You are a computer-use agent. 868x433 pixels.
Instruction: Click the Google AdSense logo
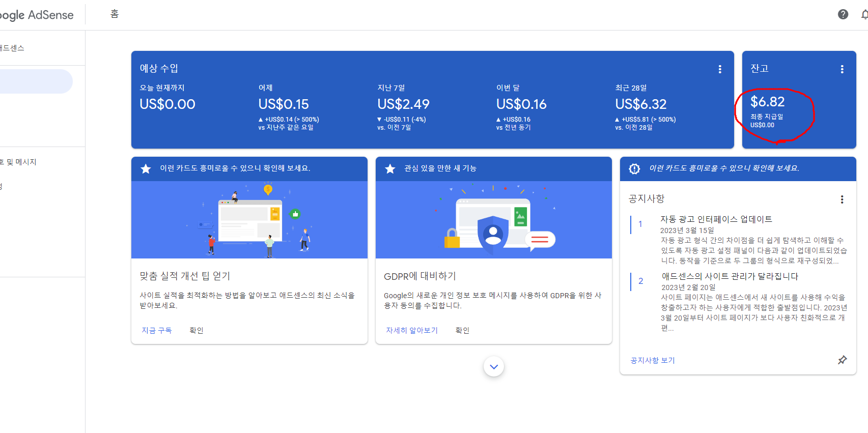pos(37,15)
